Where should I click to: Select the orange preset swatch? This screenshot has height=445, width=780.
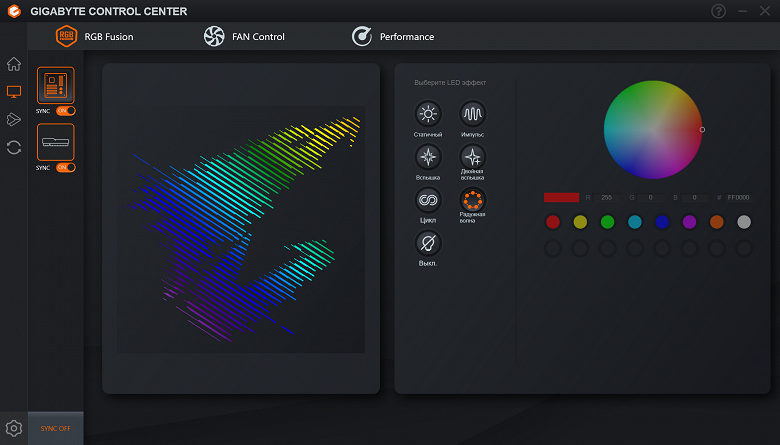[x=717, y=222]
